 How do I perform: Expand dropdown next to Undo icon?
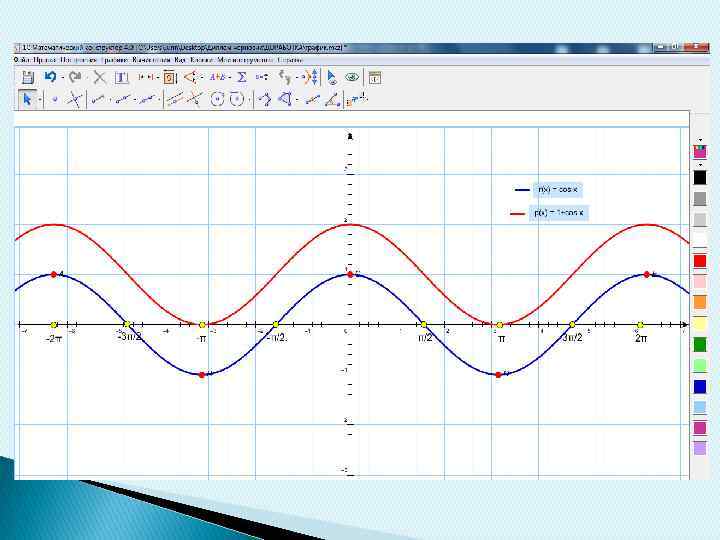[62, 78]
